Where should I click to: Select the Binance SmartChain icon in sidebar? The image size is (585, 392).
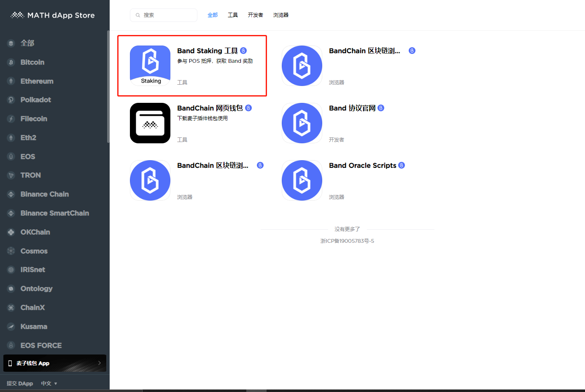11,213
